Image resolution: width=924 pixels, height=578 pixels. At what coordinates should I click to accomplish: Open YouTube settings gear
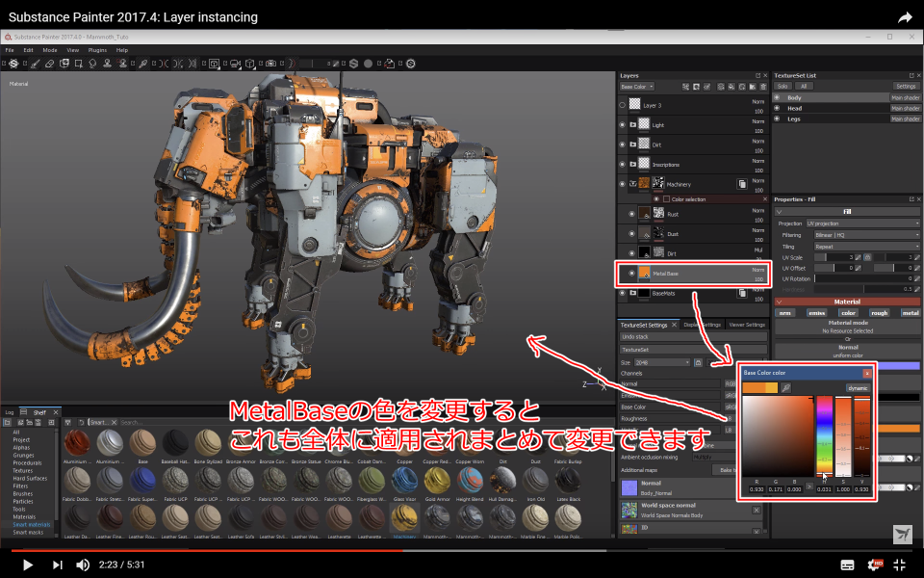(875, 565)
